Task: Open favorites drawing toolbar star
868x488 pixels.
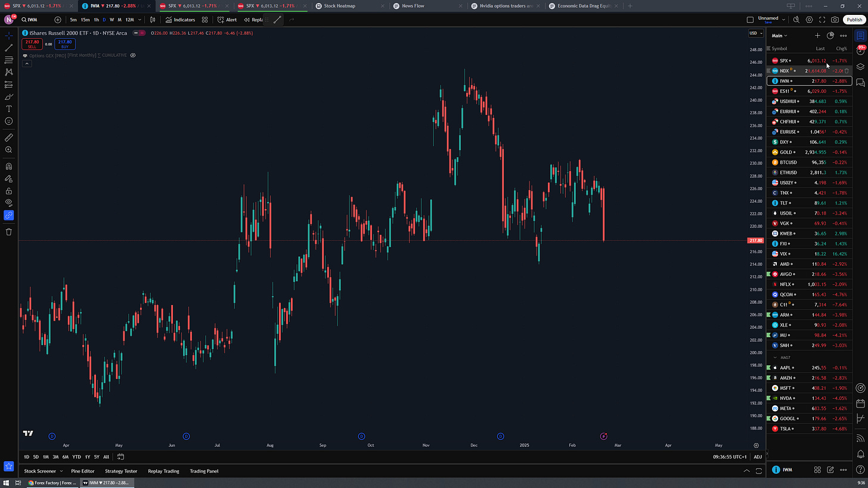Action: click(x=9, y=466)
